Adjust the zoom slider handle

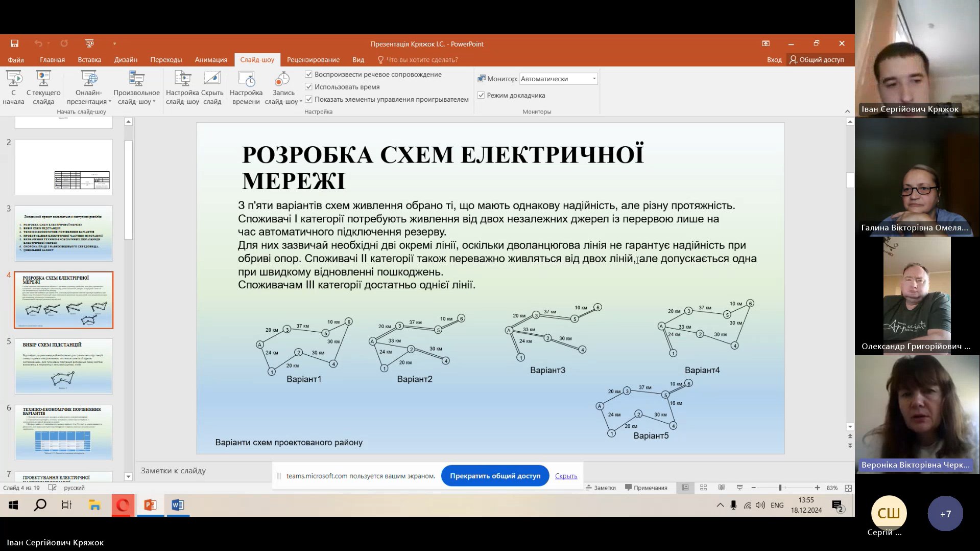780,488
